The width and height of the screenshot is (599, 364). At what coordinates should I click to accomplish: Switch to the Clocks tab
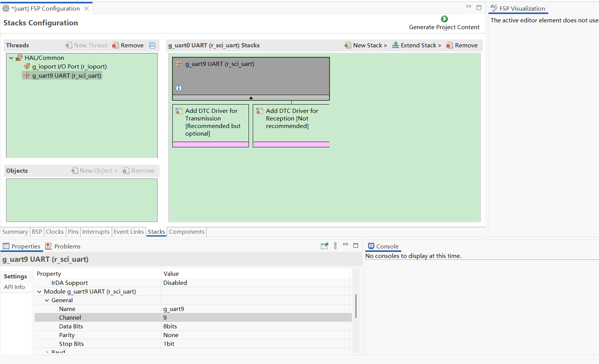pyautogui.click(x=55, y=232)
